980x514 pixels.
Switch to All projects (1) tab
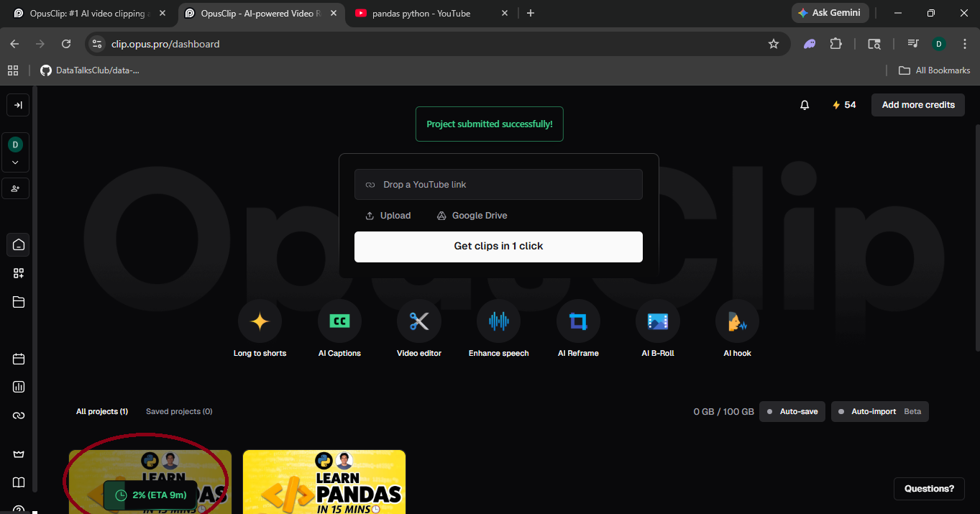(102, 412)
